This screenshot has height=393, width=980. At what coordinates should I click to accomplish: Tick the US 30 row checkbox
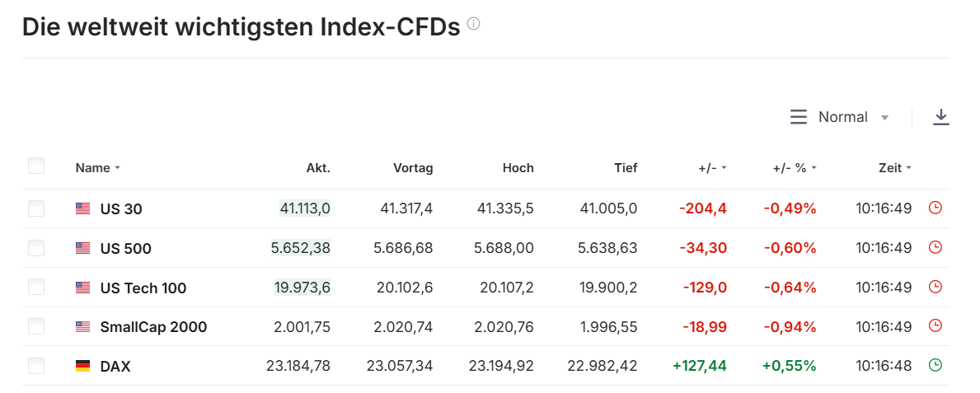[36, 208]
